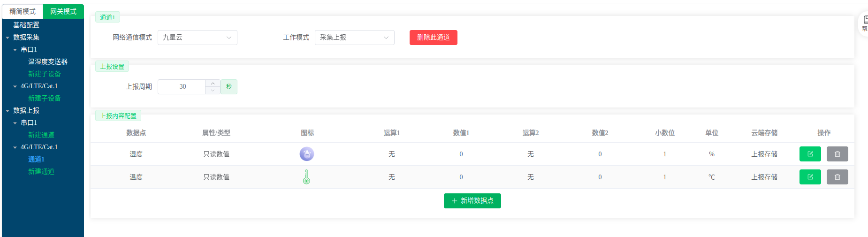The height and width of the screenshot is (237, 868).
Task: Select 通道1 in the sidebar
Action: [36, 159]
